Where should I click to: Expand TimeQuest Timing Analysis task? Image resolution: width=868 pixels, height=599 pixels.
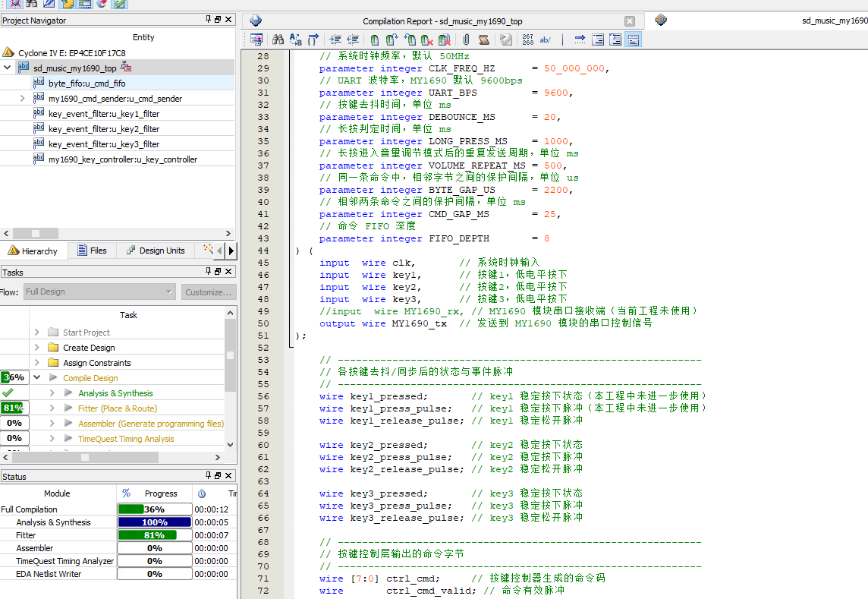tap(52, 438)
